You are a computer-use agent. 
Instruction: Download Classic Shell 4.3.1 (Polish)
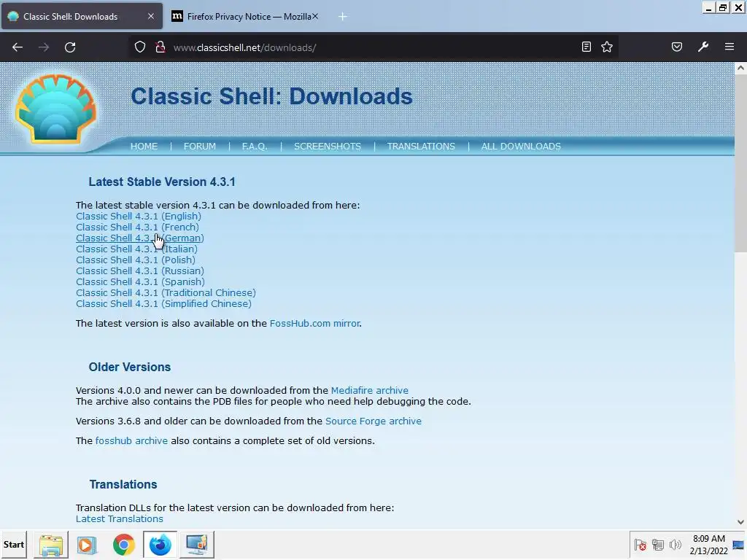(136, 260)
